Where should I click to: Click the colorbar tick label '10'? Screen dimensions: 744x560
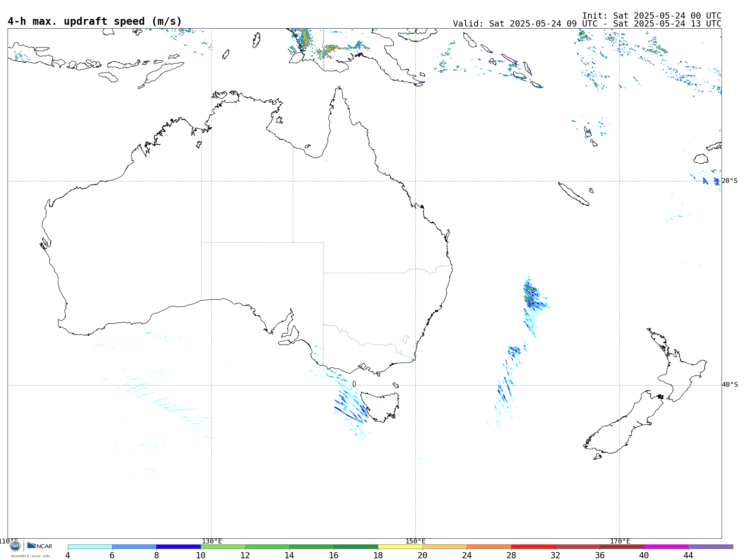[201, 555]
